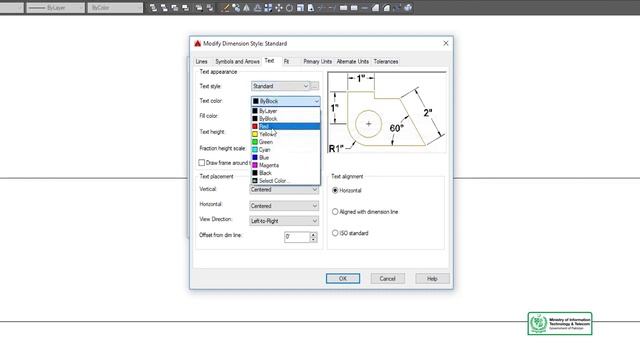Select the Scale tool
The height and width of the screenshot is (360, 640).
point(300,8)
